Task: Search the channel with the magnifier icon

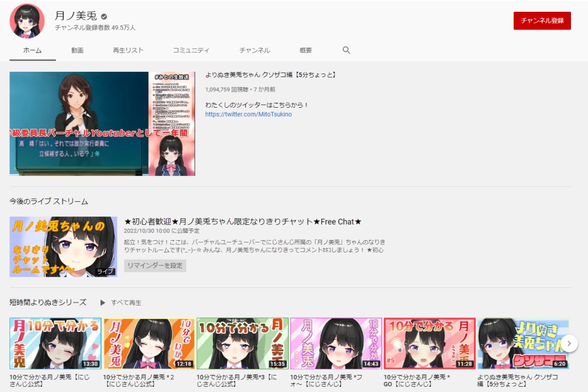Action: (x=346, y=50)
